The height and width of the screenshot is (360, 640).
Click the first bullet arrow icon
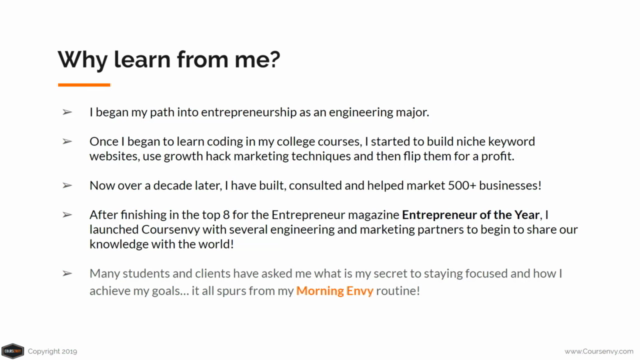[x=67, y=112]
